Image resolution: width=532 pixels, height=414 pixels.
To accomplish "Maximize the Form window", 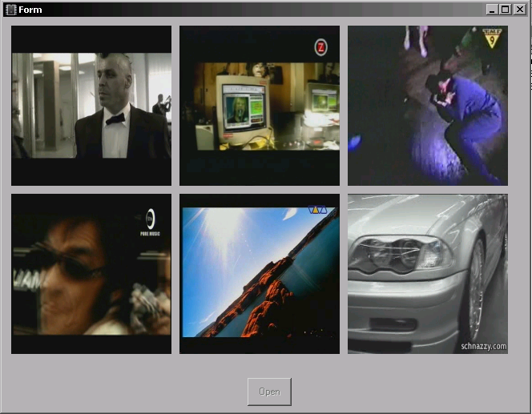I will [505, 10].
